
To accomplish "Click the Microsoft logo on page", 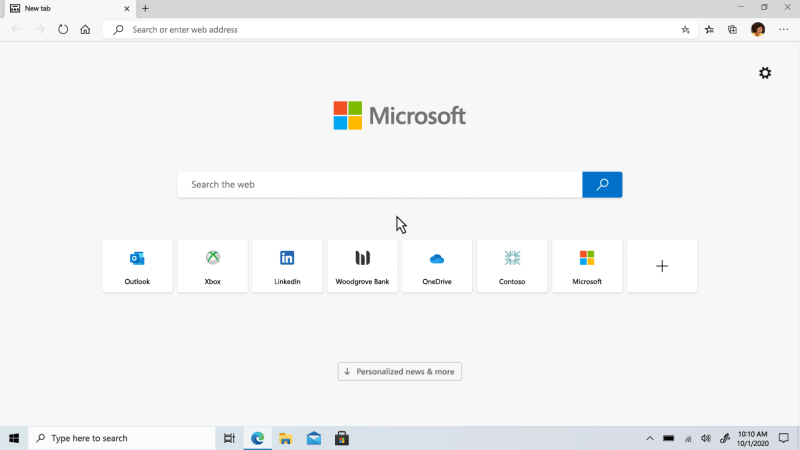I will 399,116.
